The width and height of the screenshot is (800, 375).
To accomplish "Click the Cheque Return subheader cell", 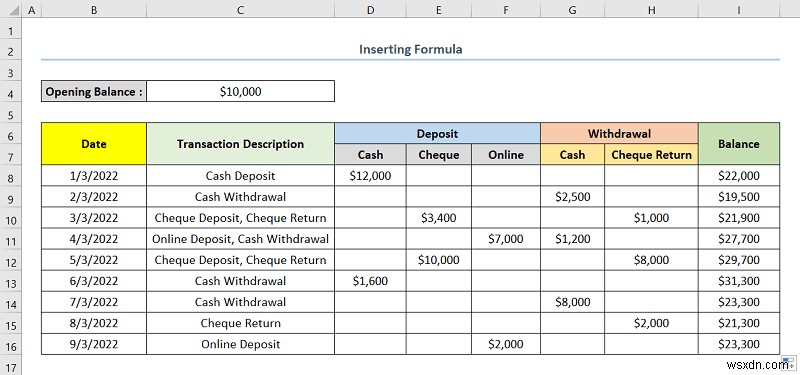I will (x=652, y=155).
